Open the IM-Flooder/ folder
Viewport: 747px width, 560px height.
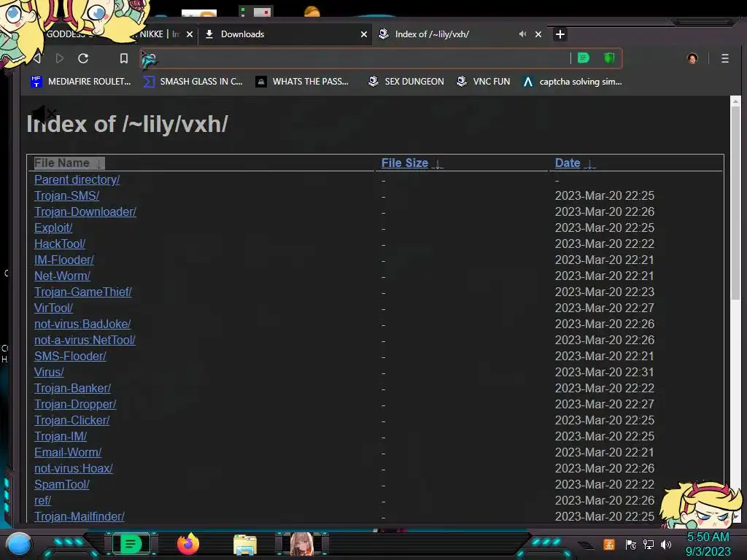[x=64, y=260]
